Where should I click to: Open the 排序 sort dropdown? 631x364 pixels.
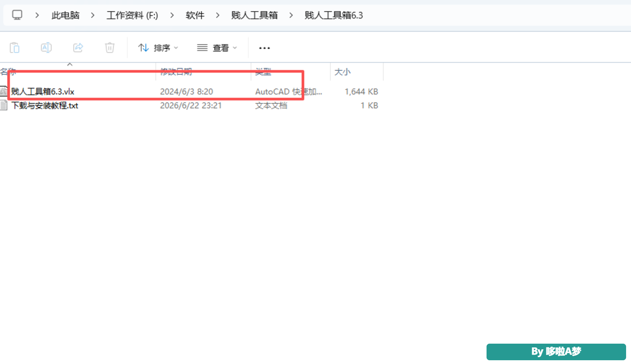pos(158,48)
